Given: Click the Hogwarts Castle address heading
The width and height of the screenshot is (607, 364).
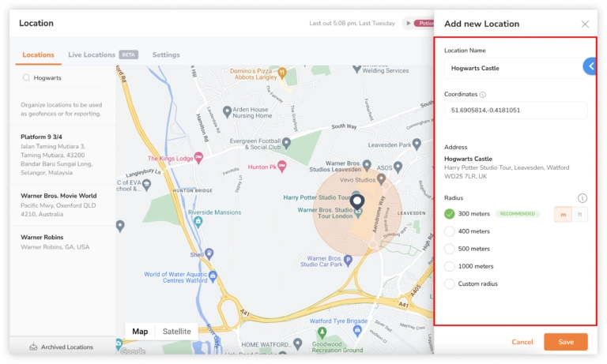Looking at the screenshot, I should [x=468, y=159].
